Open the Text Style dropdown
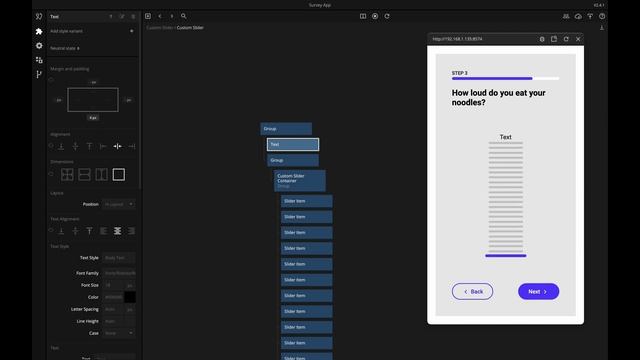The height and width of the screenshot is (360, 640). pyautogui.click(x=119, y=258)
